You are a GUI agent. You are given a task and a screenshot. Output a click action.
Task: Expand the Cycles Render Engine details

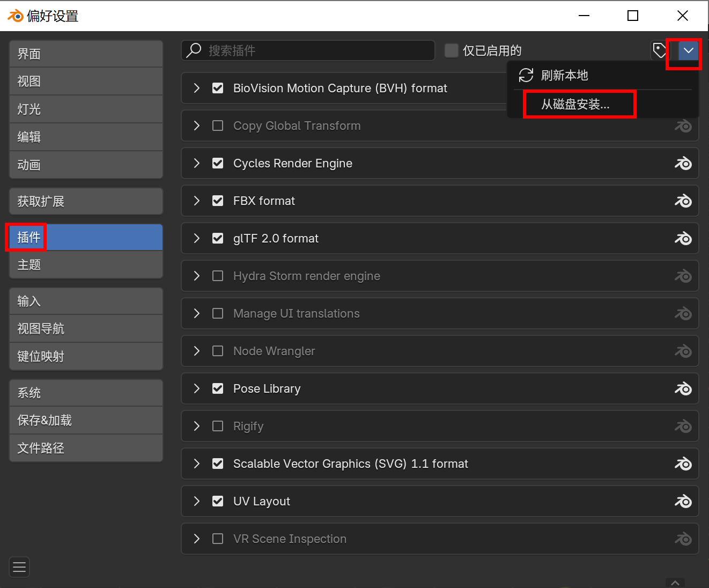tap(197, 163)
